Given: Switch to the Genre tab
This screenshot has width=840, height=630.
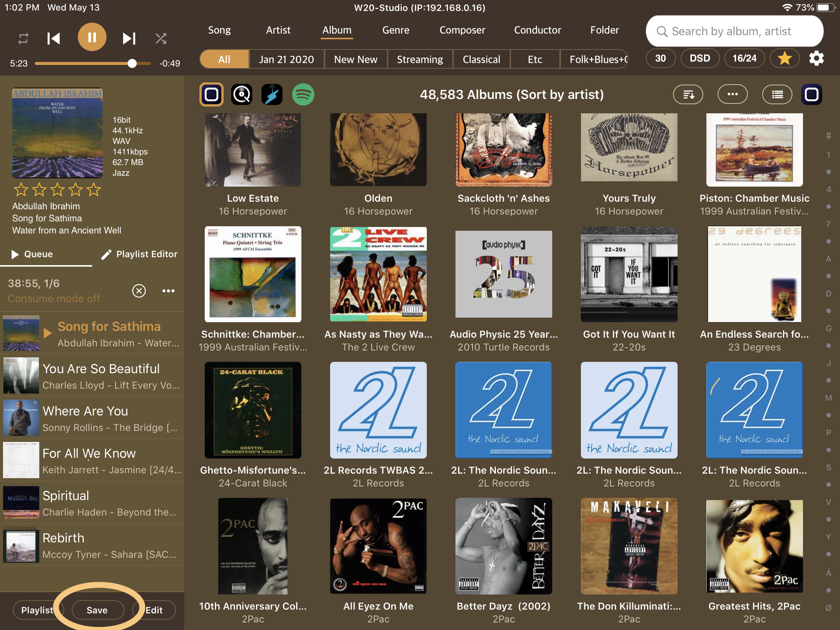Looking at the screenshot, I should pyautogui.click(x=396, y=30).
